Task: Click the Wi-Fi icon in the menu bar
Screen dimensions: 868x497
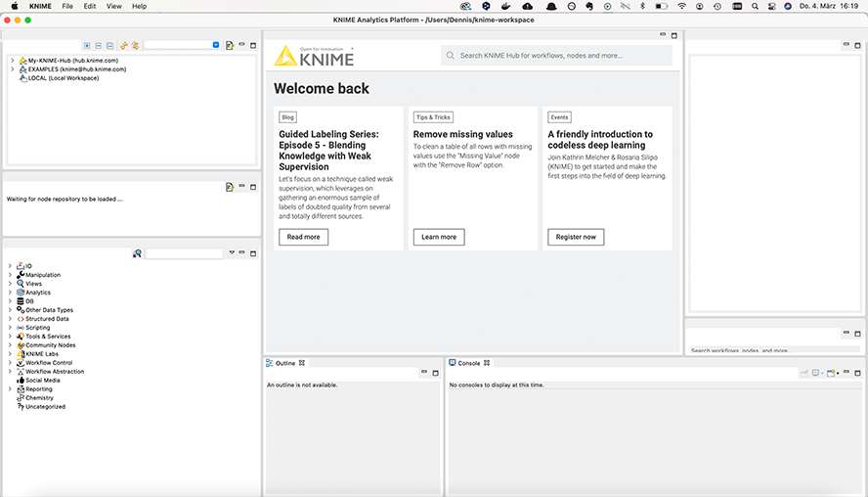Action: point(681,6)
